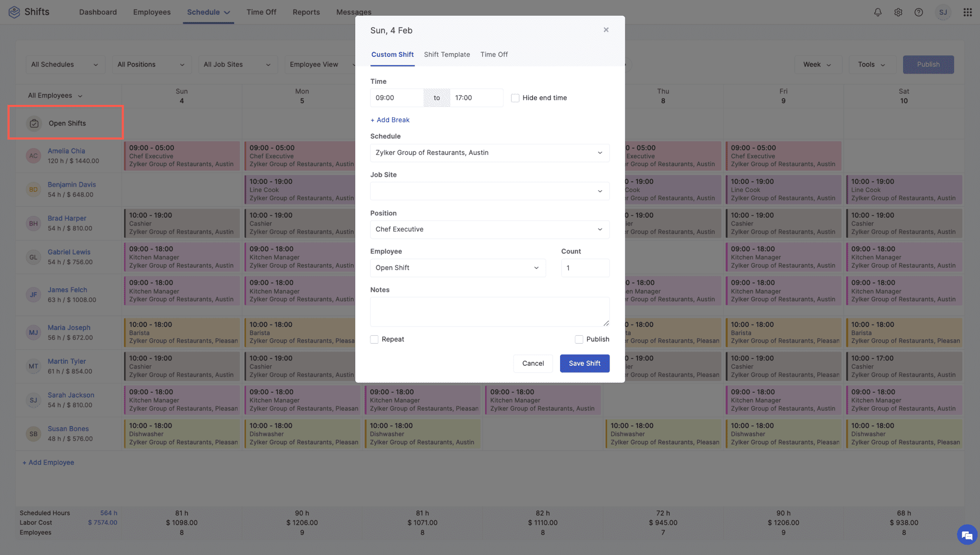
Task: Open the apps grid icon
Action: [x=967, y=12]
